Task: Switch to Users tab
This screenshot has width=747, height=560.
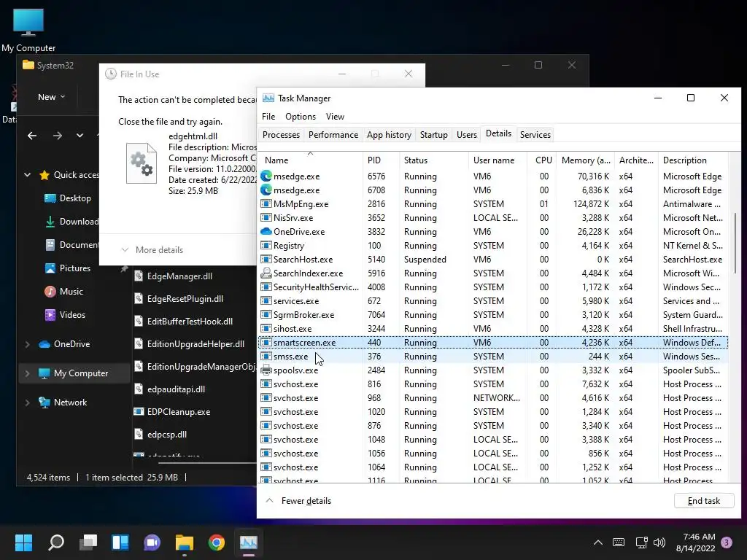Action: 466,135
